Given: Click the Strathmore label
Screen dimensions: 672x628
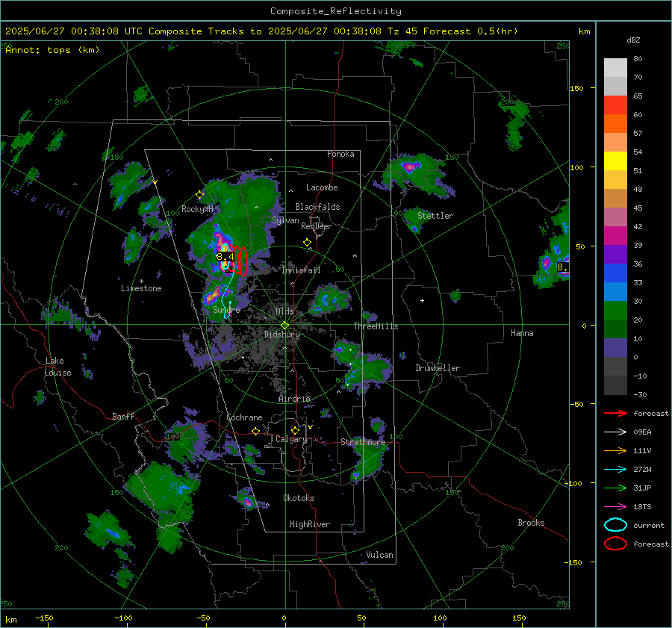Looking at the screenshot, I should tap(363, 442).
